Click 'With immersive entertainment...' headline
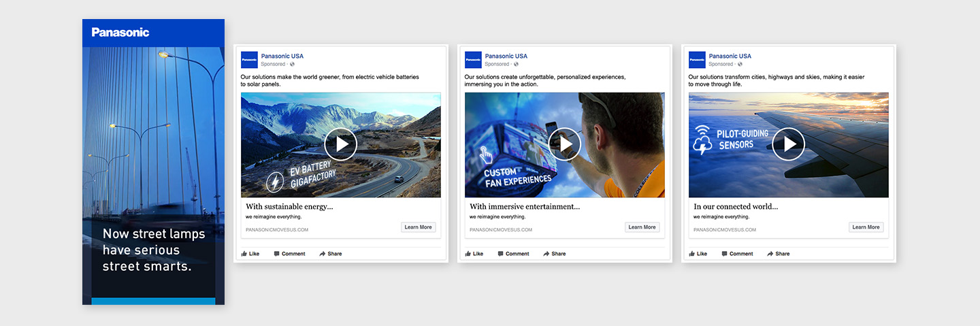Screen dimensions: 980x326 pos(525,207)
